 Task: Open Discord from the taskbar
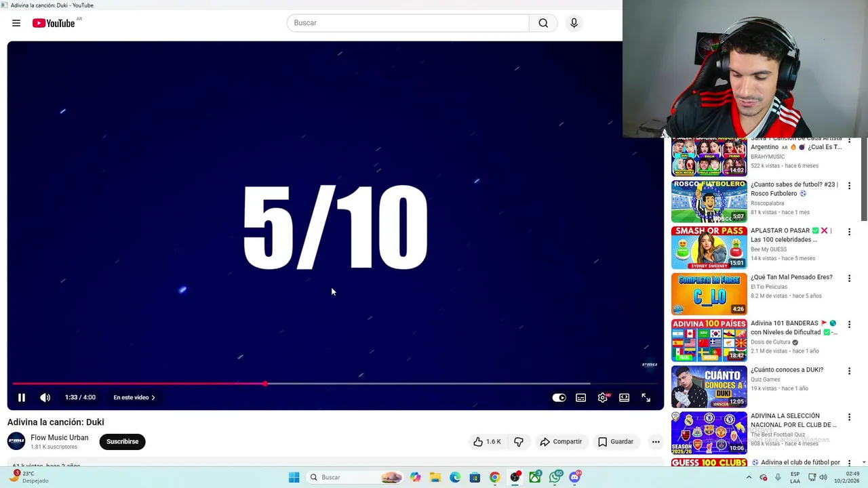[575, 477]
